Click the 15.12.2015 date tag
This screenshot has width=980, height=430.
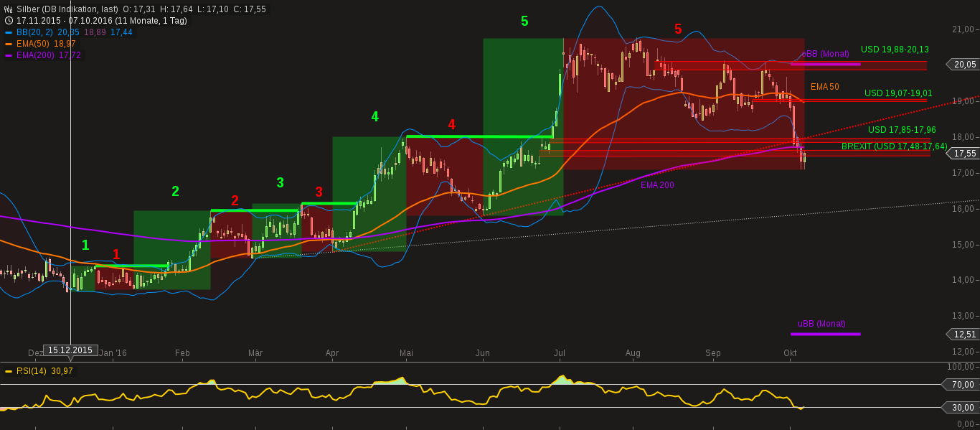(70, 350)
